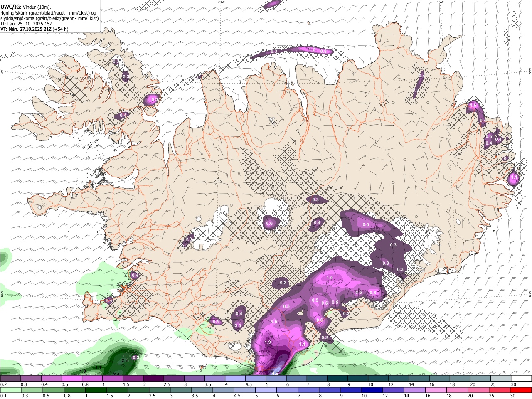
Task: Click the '18' label on the lower legend scale
Action: point(449,396)
